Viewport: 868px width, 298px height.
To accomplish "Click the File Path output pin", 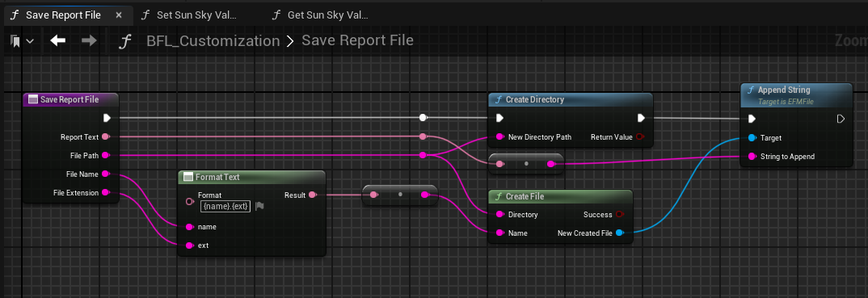I will click(105, 155).
